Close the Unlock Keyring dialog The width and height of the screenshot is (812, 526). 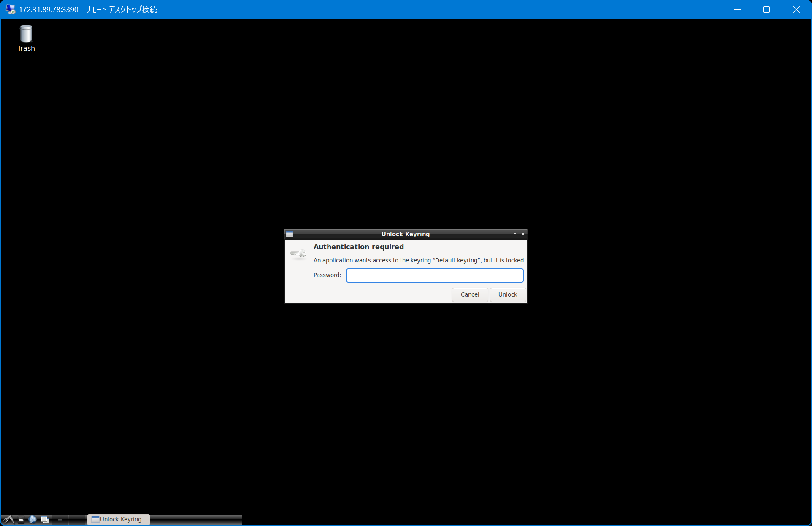tap(523, 234)
